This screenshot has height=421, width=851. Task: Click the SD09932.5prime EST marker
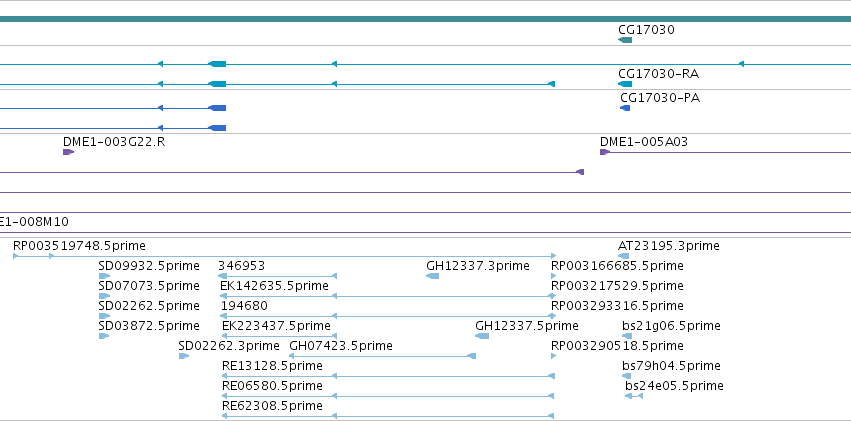click(104, 276)
